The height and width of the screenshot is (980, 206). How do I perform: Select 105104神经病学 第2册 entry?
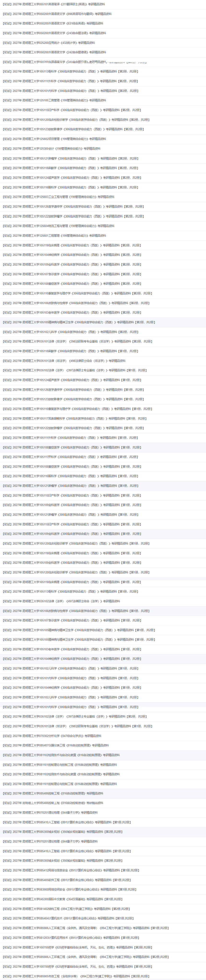coord(72,255)
